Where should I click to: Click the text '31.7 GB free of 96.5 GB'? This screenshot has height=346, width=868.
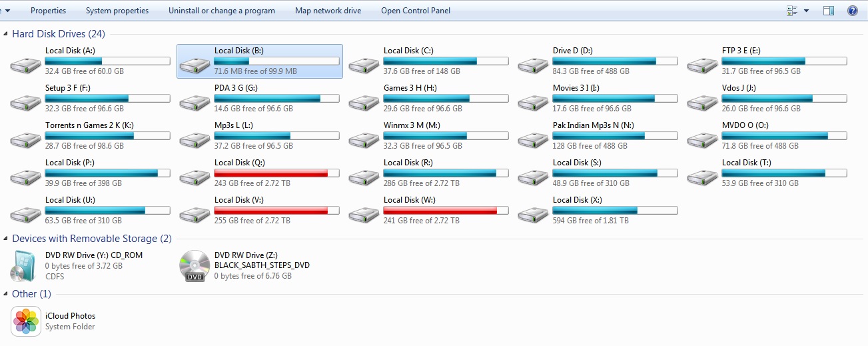761,71
